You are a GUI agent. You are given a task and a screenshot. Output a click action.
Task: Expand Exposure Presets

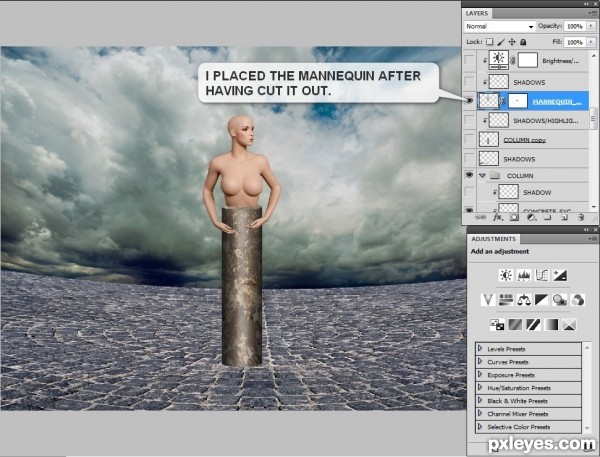coord(480,374)
